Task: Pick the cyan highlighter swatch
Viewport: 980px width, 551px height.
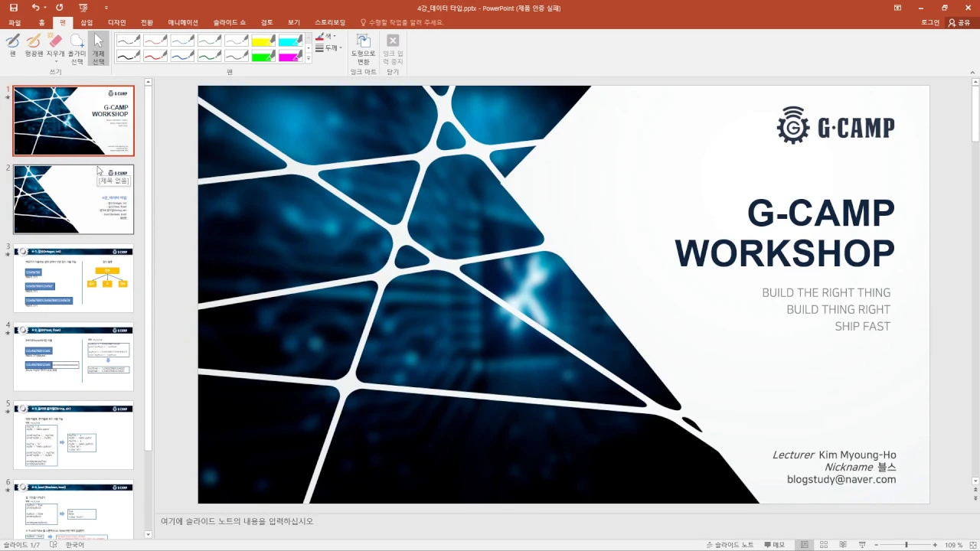Action: point(290,41)
